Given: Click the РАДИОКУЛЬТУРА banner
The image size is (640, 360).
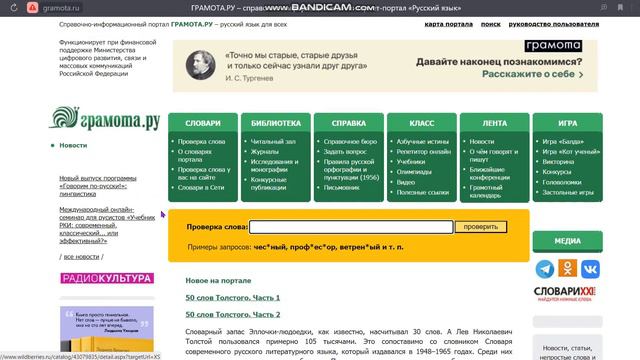Looking at the screenshot, I should [x=107, y=278].
